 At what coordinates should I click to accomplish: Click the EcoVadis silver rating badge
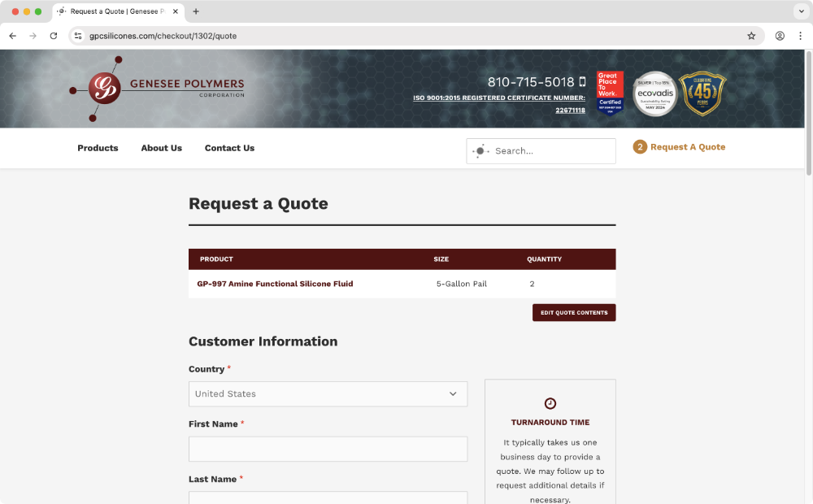(654, 94)
